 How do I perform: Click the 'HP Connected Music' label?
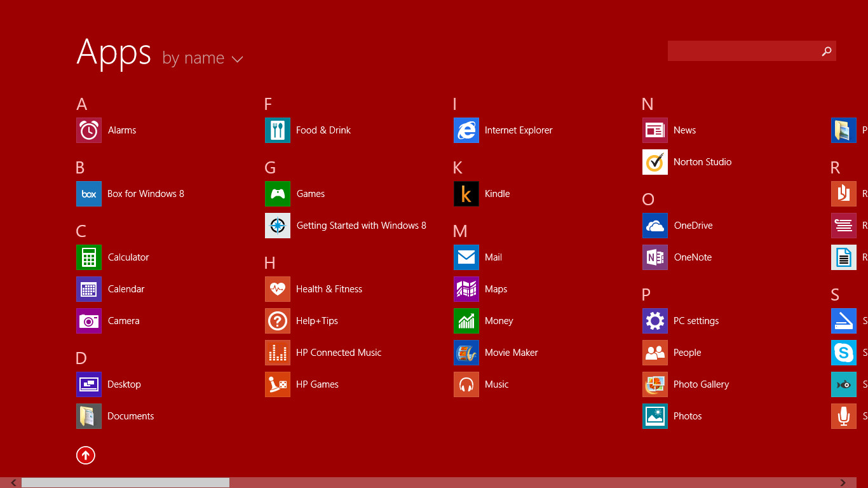coord(339,353)
